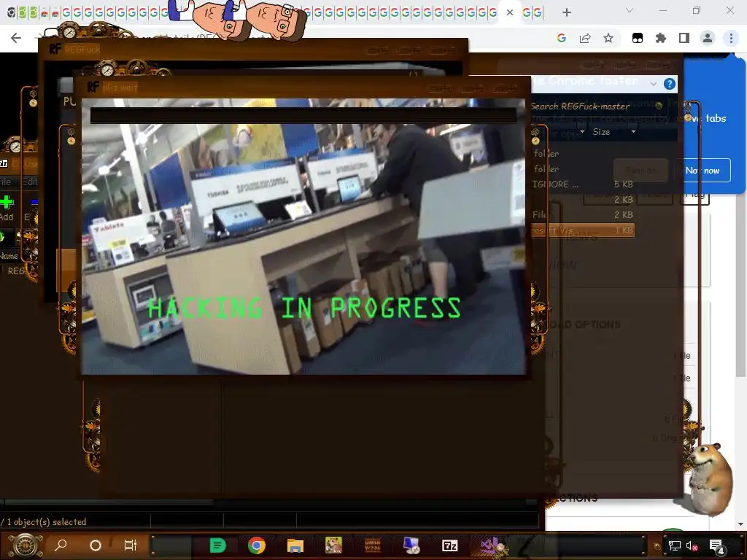Open a new Chrome tab
Viewport: 747px width, 560px height.
(566, 13)
